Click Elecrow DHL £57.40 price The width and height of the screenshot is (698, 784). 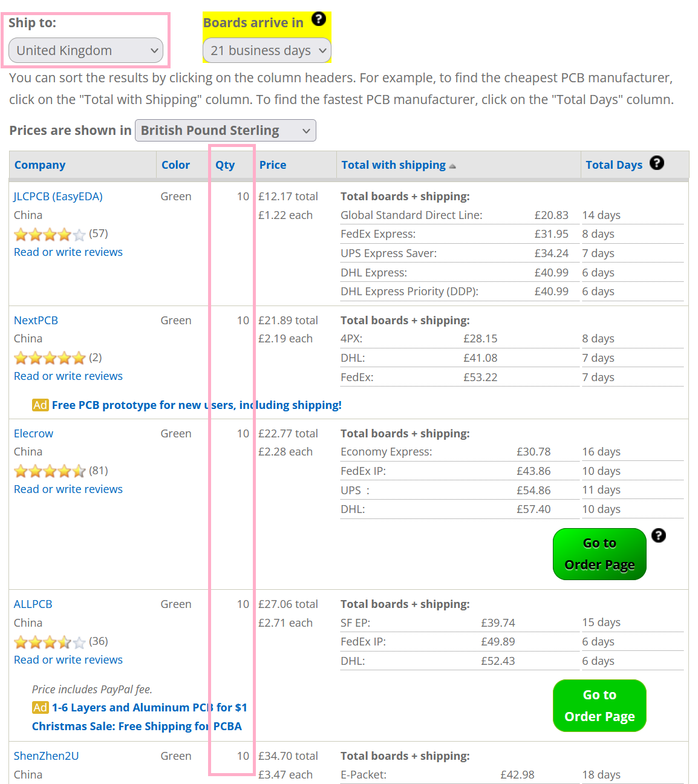533,509
